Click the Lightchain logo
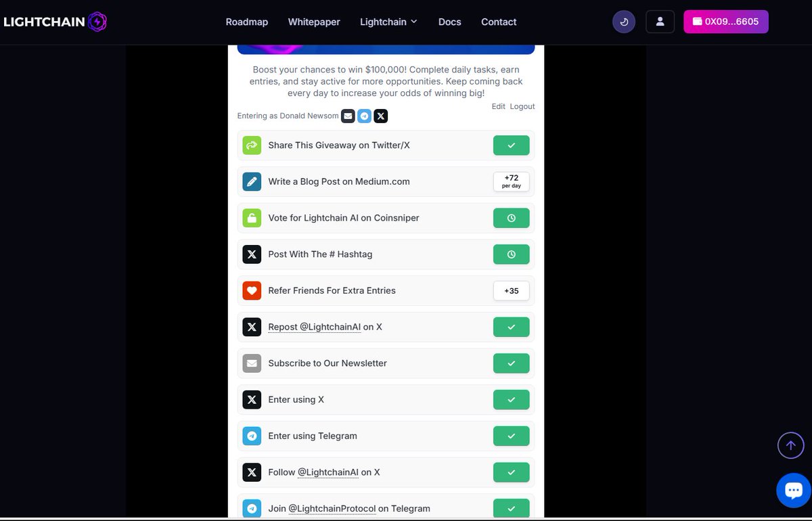The width and height of the screenshot is (812, 521). pos(55,22)
